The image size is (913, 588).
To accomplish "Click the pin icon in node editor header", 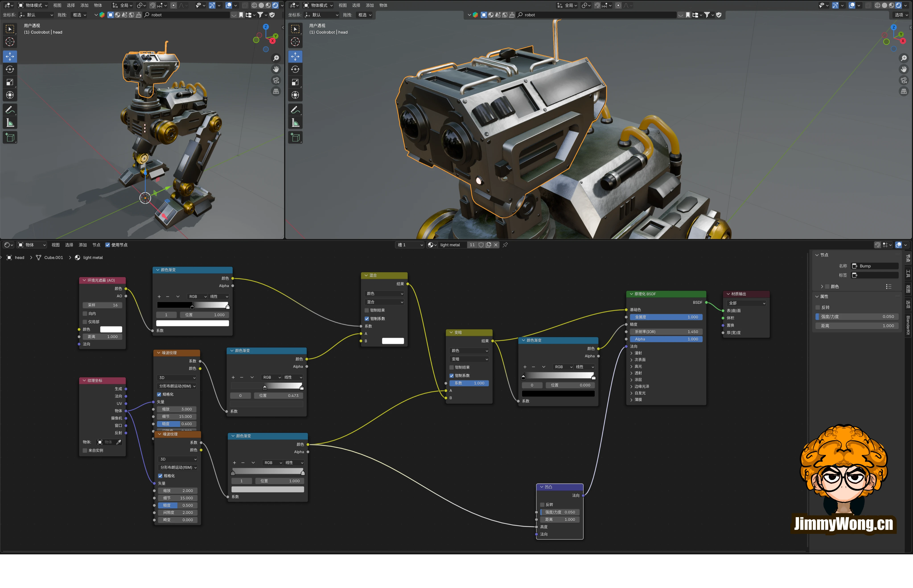I will coord(505,245).
